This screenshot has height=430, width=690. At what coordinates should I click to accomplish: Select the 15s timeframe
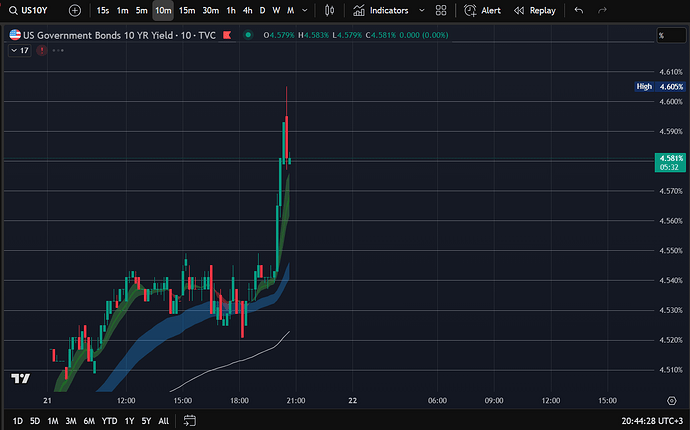[103, 10]
